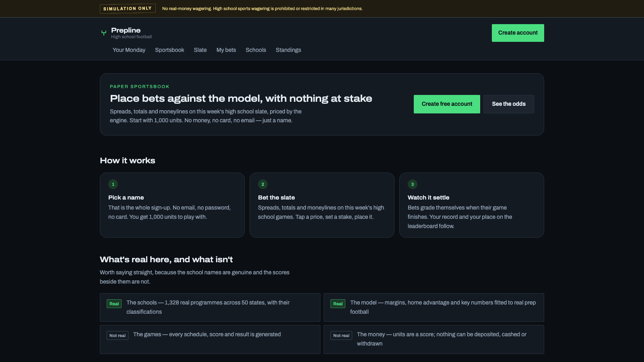The width and height of the screenshot is (644, 362).
Task: Select the Watch it settle card
Action: click(x=472, y=205)
